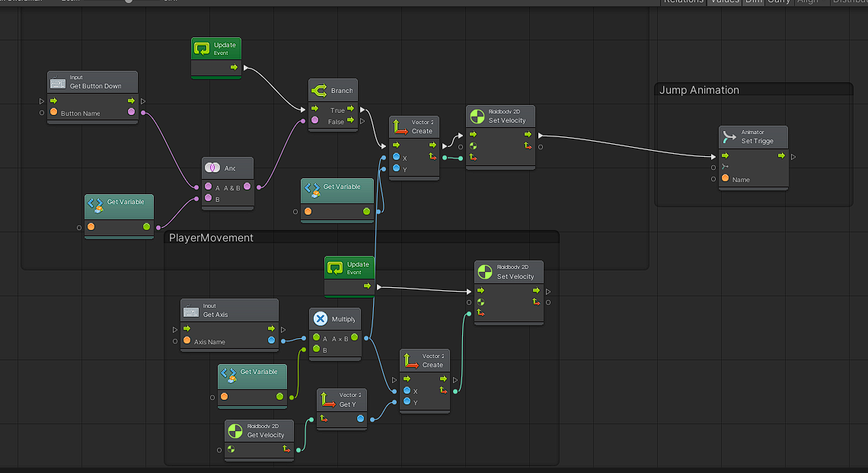Click the A & B output port on And node

pos(247,187)
